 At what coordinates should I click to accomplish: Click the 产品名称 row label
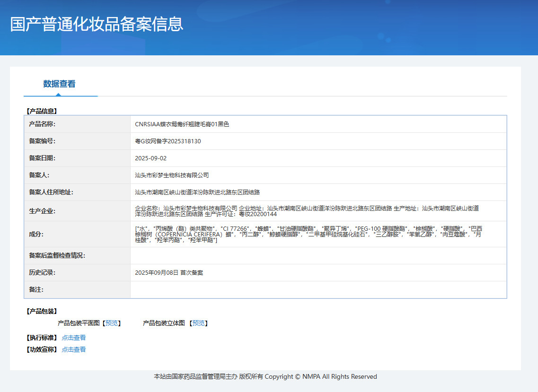[x=42, y=124]
